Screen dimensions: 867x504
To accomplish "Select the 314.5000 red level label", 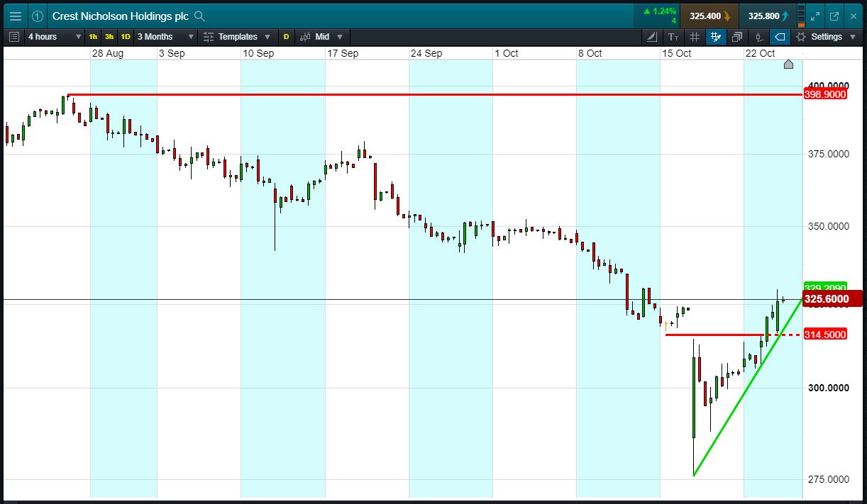I will [x=825, y=335].
